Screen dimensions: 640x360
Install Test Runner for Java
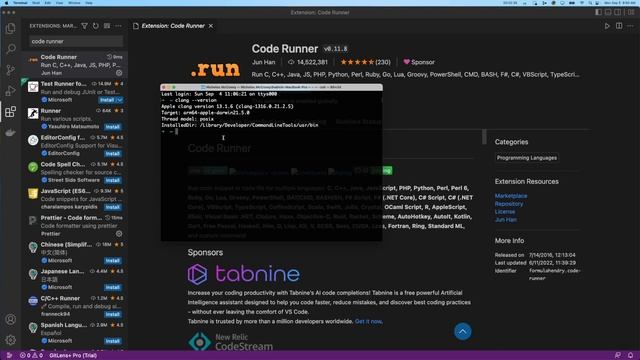pyautogui.click(x=107, y=100)
